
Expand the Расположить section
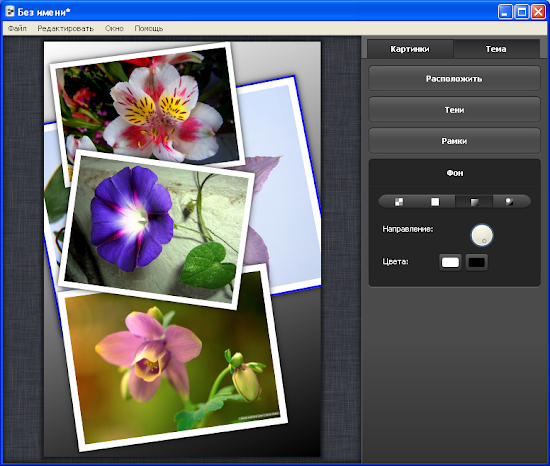454,79
